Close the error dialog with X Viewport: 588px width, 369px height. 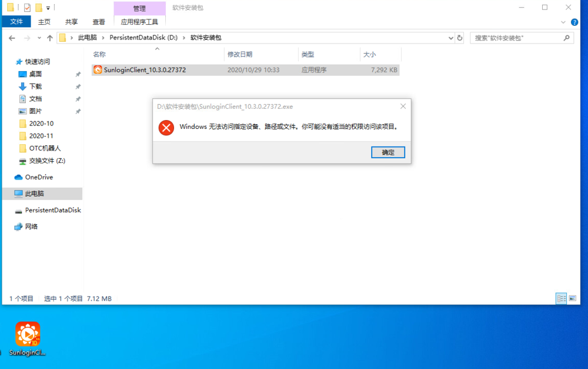[403, 107]
